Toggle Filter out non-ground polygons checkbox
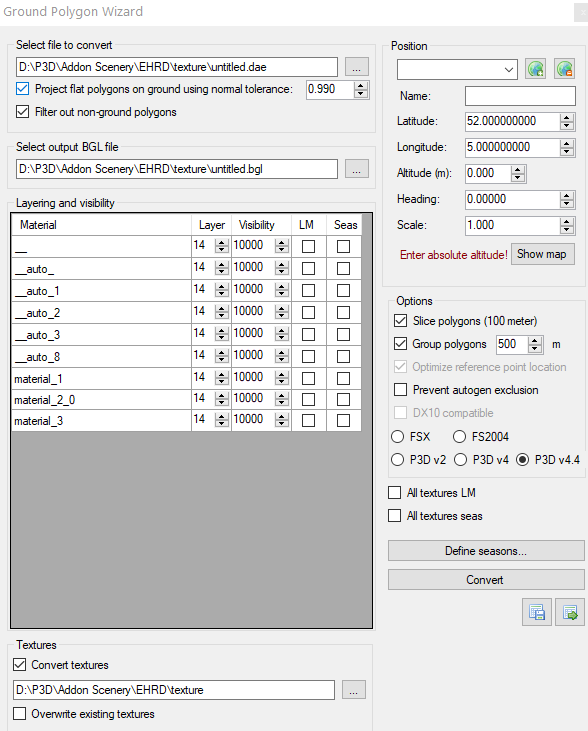 [22, 112]
